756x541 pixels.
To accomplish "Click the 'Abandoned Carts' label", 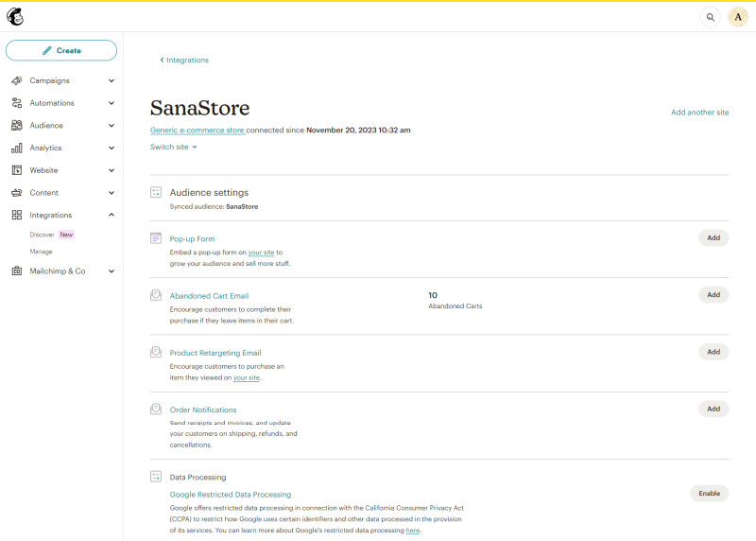I will pos(455,306).
